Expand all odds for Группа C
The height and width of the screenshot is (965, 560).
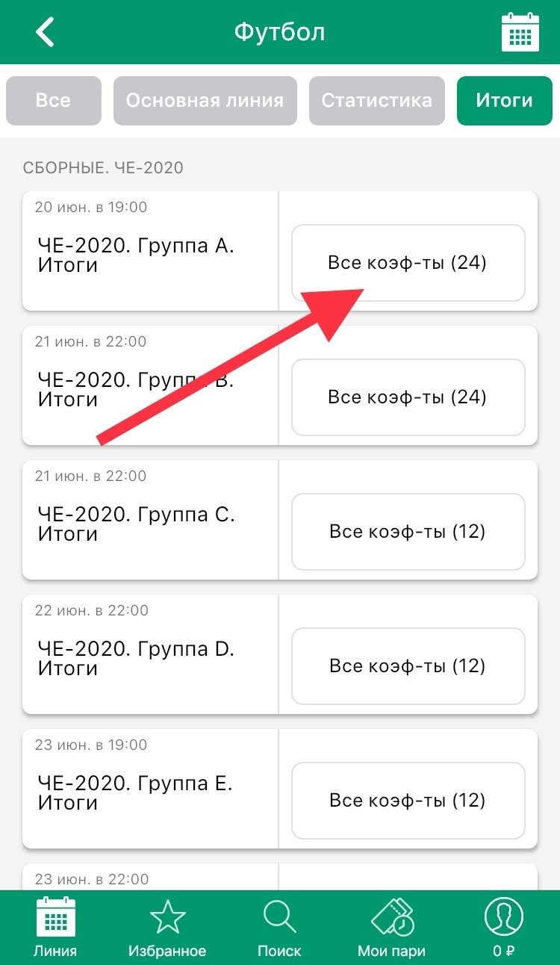point(408,531)
